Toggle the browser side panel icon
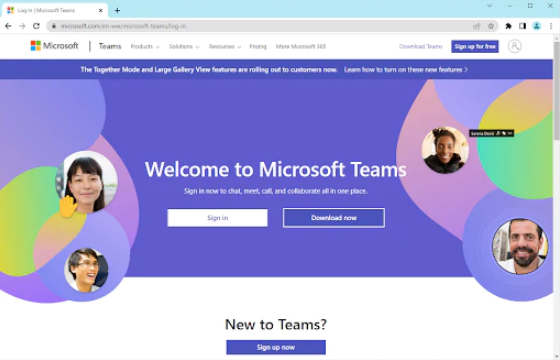Screen dimensions: 560x360 coord(522,26)
